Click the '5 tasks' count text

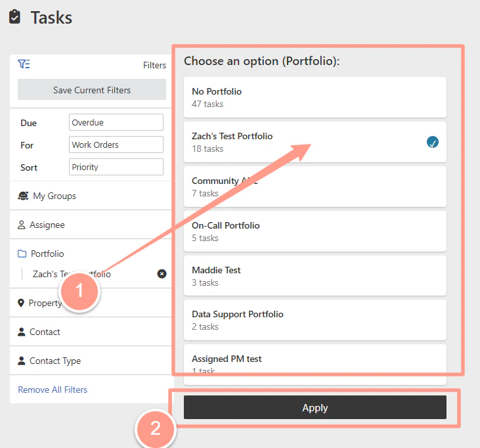click(205, 238)
